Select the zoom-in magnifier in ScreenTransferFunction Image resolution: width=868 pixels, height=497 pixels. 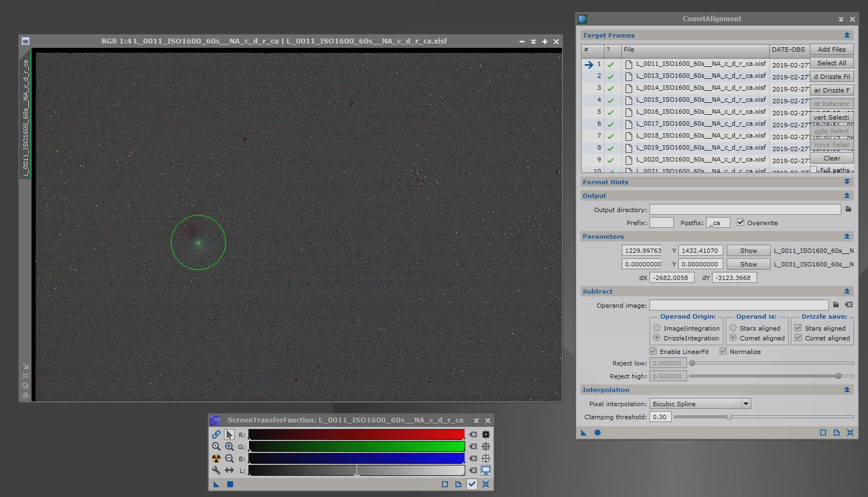click(x=229, y=446)
